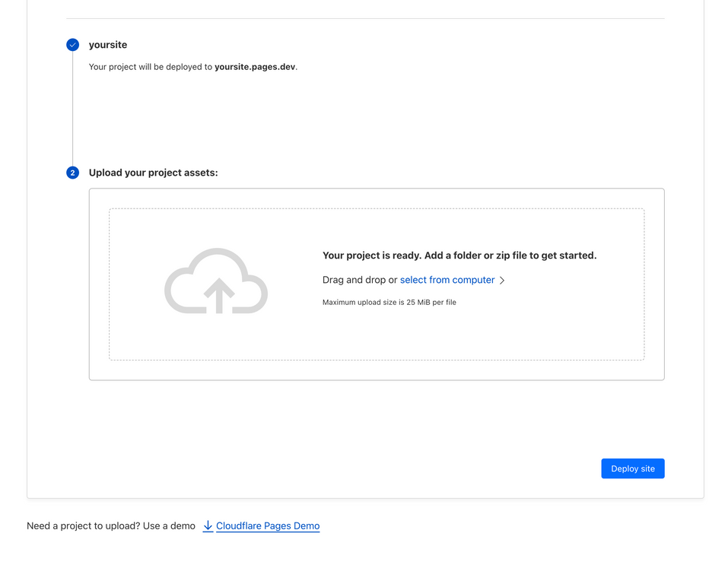Open the select from computer link
Image resolution: width=728 pixels, height=562 pixels.
point(447,280)
